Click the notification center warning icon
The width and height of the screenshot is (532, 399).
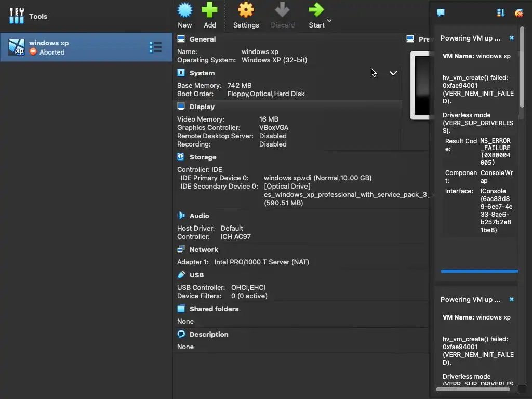(441, 13)
